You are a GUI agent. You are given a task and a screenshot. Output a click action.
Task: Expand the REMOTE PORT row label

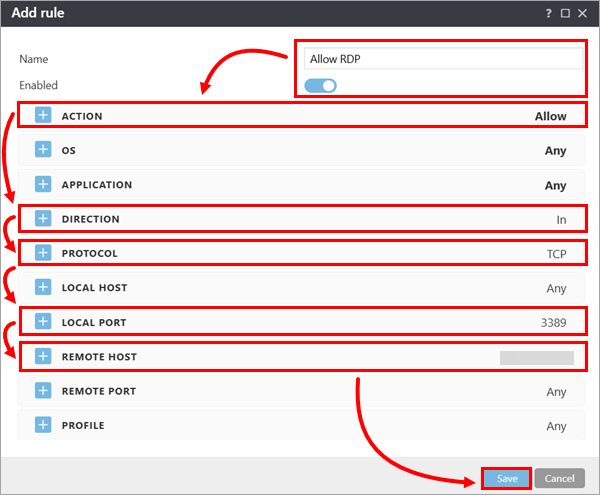[98, 391]
